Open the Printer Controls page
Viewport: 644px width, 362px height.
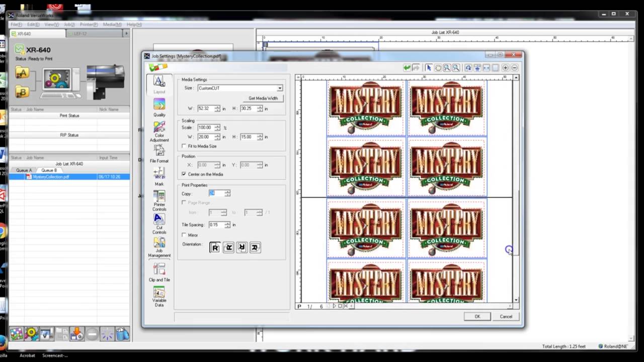[159, 201]
